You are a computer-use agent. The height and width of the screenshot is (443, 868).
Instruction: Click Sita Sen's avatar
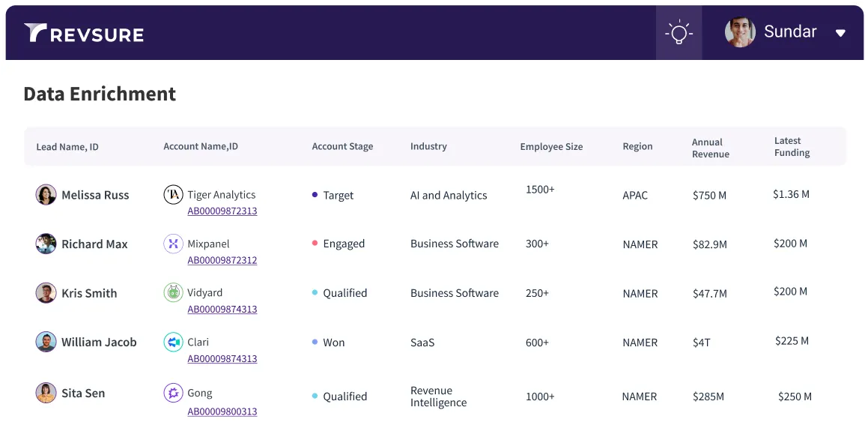tap(46, 394)
